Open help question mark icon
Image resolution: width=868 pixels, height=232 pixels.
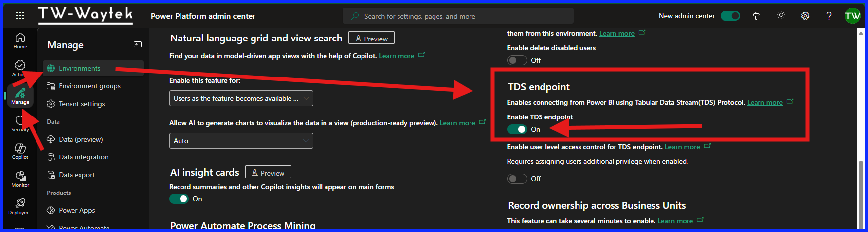coord(829,16)
